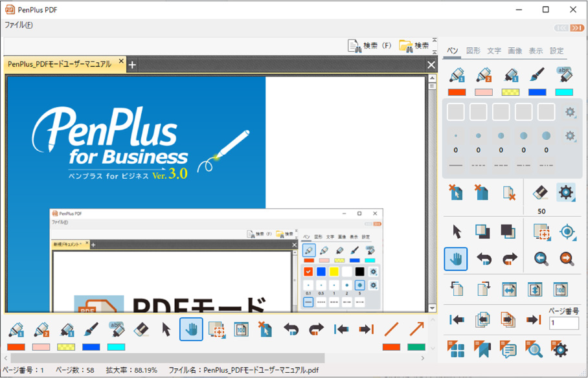Expand the target pointer tool options
The height and width of the screenshot is (378, 588).
coord(567,232)
